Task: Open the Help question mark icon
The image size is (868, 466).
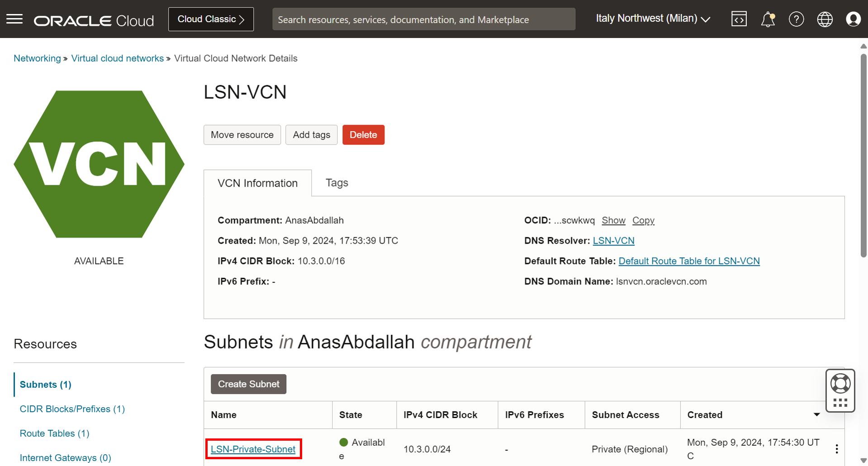Action: pos(797,19)
